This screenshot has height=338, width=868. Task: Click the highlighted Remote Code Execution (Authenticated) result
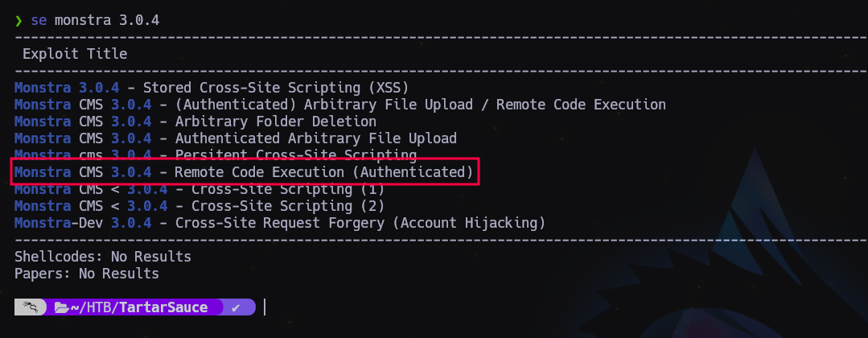(x=244, y=171)
